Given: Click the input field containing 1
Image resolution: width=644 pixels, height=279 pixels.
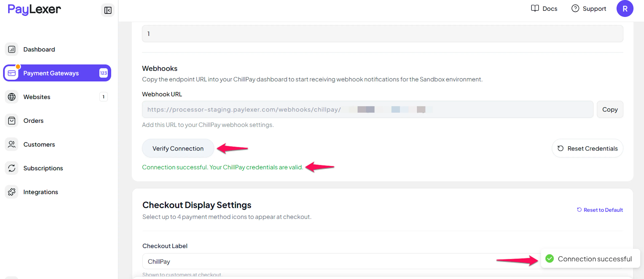Looking at the screenshot, I should click(383, 34).
